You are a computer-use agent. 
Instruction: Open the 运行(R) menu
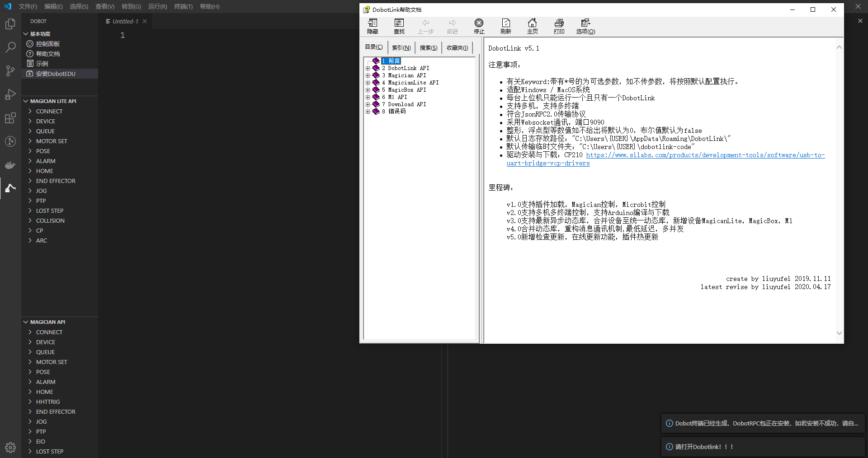[x=158, y=6]
